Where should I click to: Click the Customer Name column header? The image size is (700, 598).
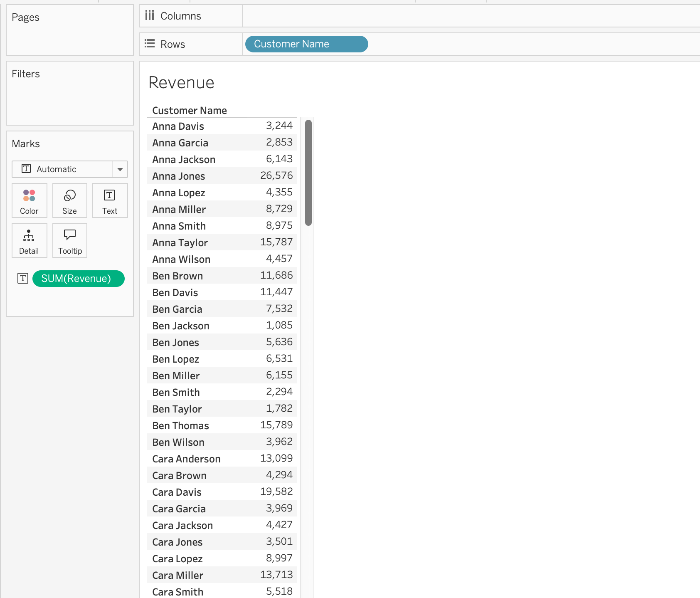pos(190,111)
